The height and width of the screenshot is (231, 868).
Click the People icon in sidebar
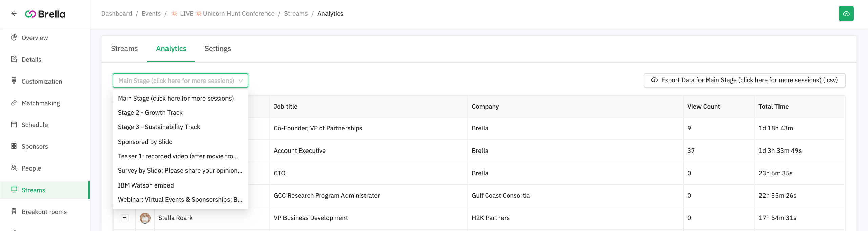tap(14, 168)
